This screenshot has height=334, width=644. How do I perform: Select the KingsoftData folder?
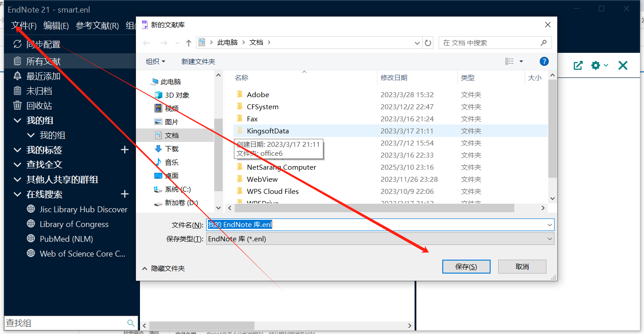(268, 131)
